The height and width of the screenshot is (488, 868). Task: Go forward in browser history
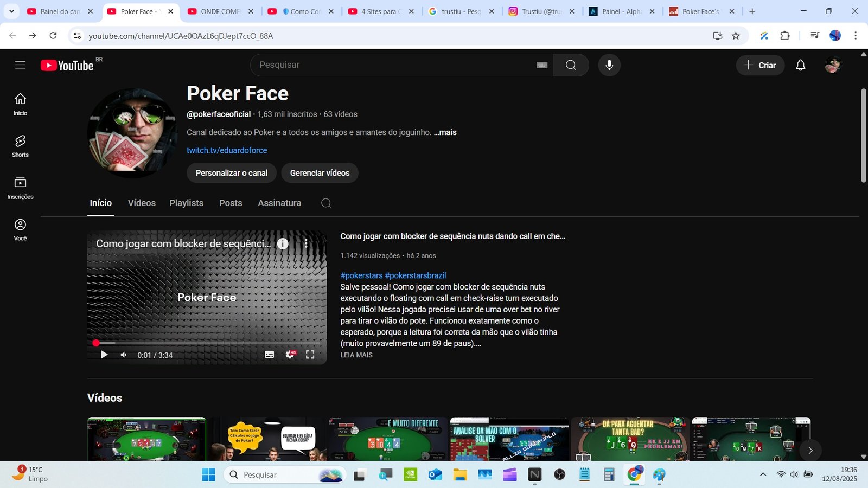click(33, 36)
